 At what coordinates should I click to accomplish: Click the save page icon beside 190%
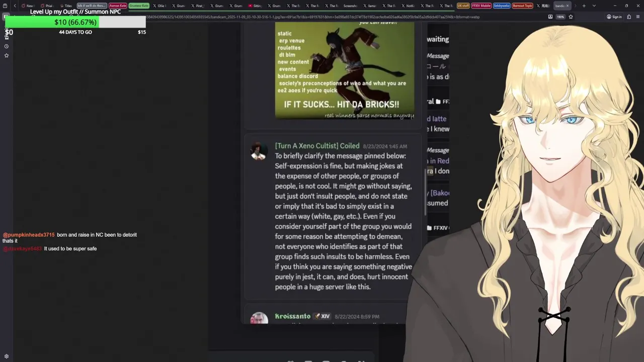tap(550, 17)
